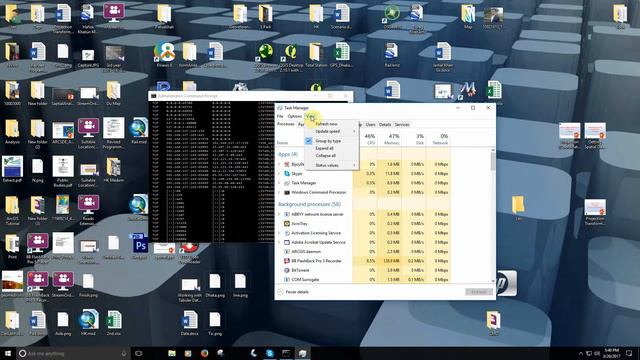This screenshot has width=640, height=360.
Task: Expand the ABBYY network license server entry
Action: (x=280, y=214)
